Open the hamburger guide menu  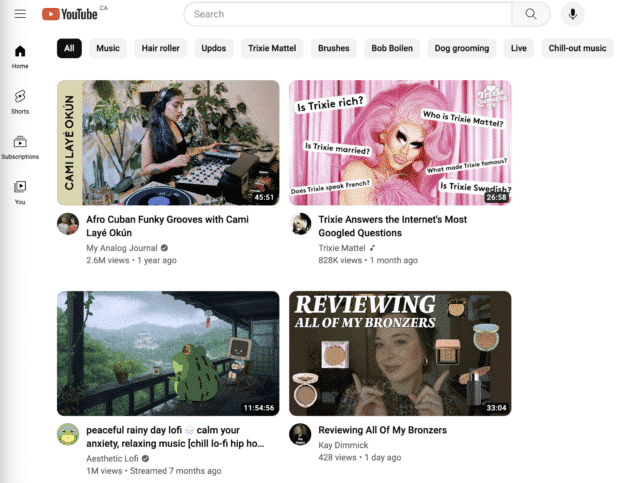tap(20, 14)
